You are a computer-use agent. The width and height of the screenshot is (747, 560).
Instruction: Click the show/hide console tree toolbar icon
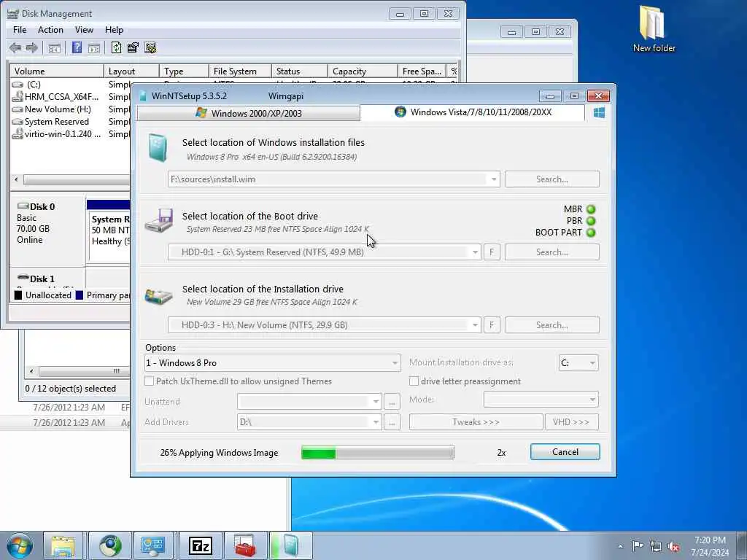pyautogui.click(x=54, y=48)
